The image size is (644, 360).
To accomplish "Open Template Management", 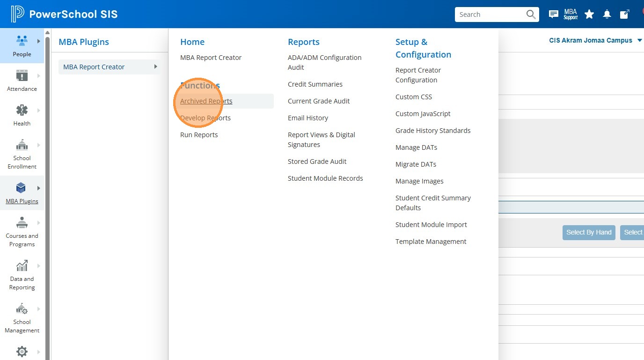I will pos(431,242).
